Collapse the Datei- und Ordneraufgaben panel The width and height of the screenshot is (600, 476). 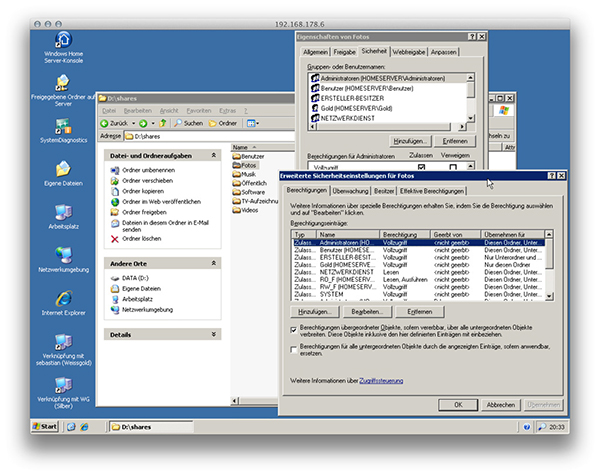[216, 155]
